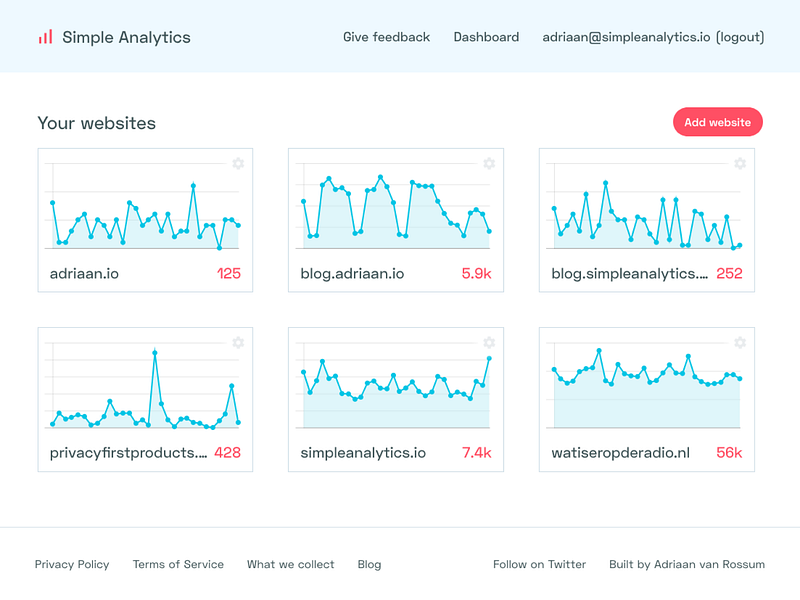Open settings gear on blog.simpleanalytics card
800x600 pixels.
click(x=740, y=163)
